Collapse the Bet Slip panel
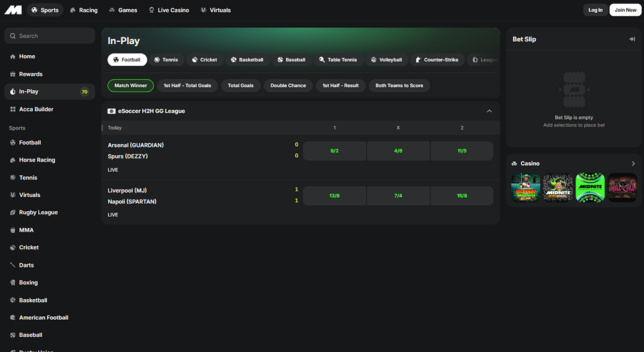The width and height of the screenshot is (644, 352). pos(632,39)
